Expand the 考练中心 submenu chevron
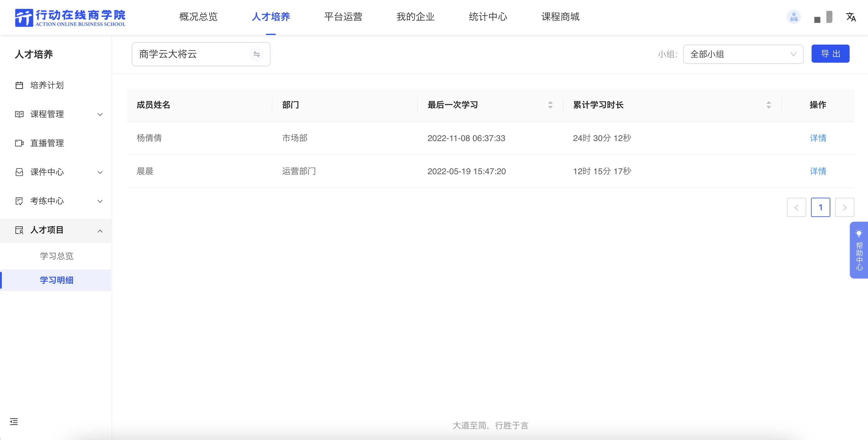Image resolution: width=868 pixels, height=440 pixels. click(x=100, y=201)
